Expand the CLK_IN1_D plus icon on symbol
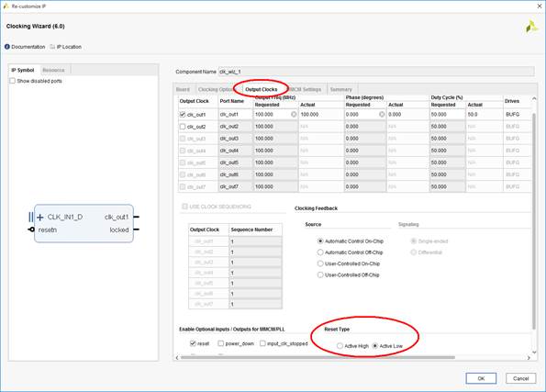546x392 pixels. point(40,218)
